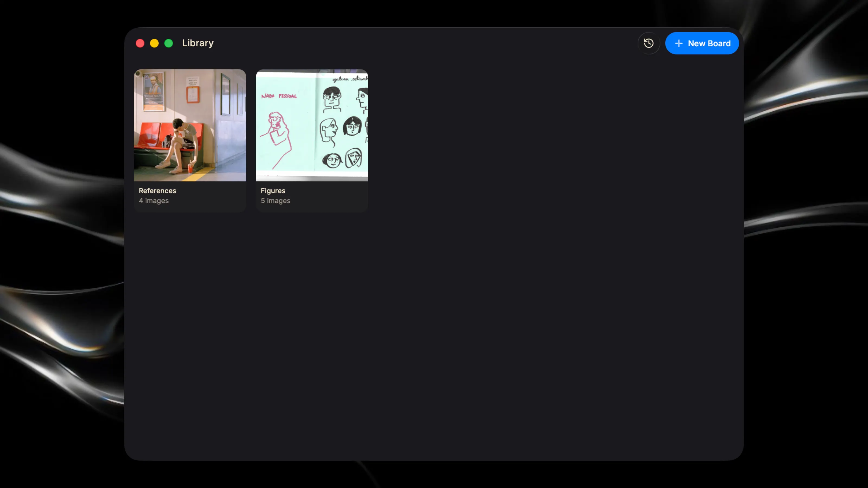Click the Library window title
The width and height of the screenshot is (868, 488).
click(x=198, y=43)
